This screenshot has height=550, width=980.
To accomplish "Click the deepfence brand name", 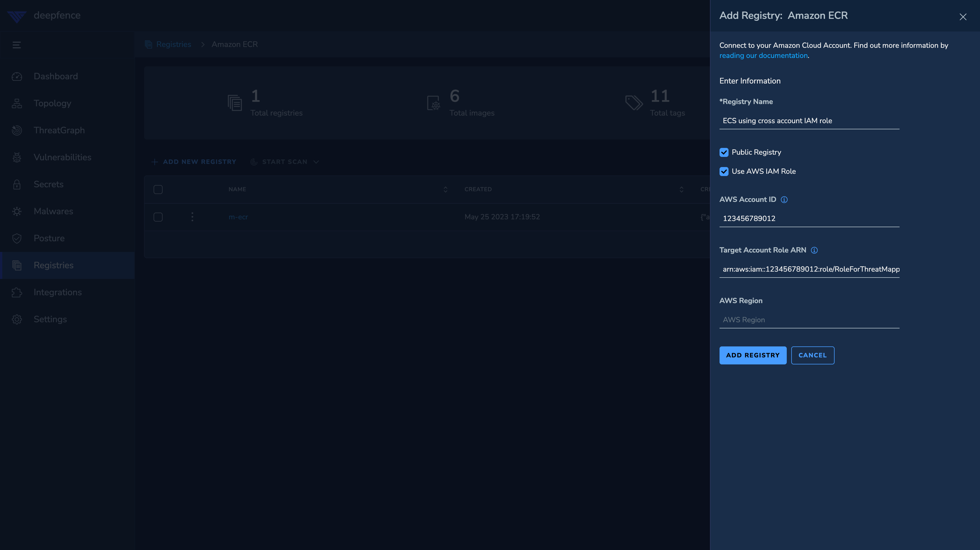I will pos(57,15).
